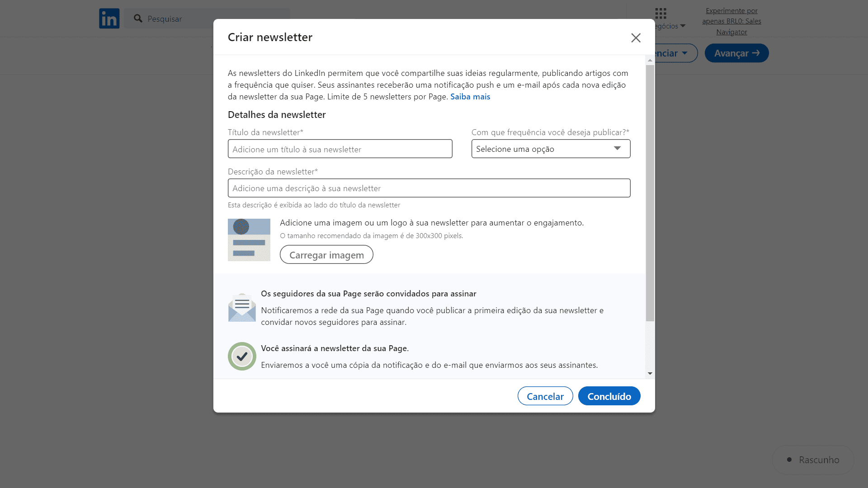The height and width of the screenshot is (488, 868).
Task: Open the Sales Navigator trial link
Action: pos(731,21)
